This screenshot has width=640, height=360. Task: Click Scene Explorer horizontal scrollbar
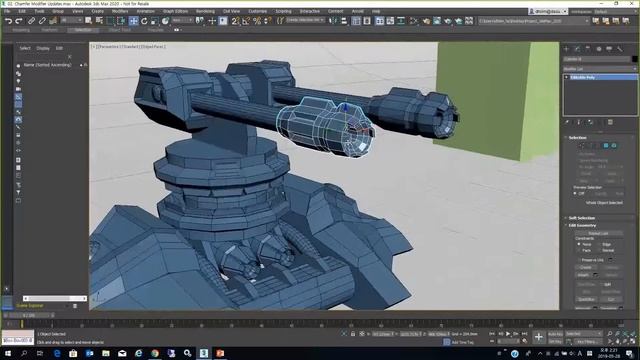tap(55, 298)
